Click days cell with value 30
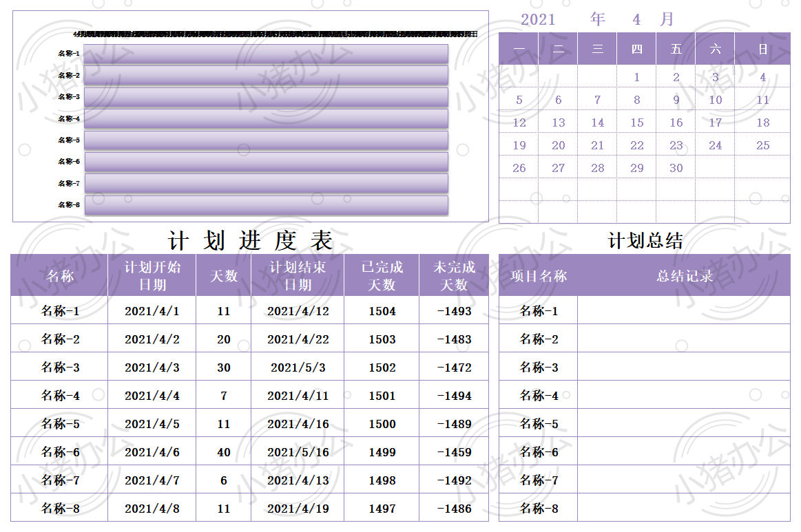Screen dimensions: 801x532 point(224,368)
